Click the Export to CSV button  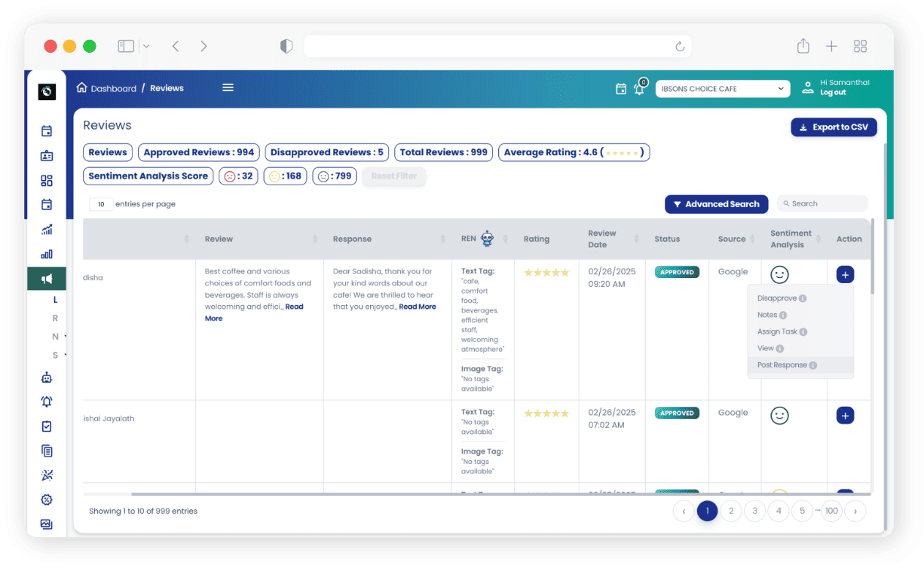coord(834,127)
